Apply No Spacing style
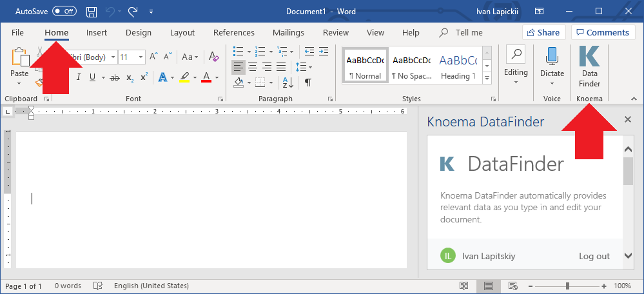The width and height of the screenshot is (644, 294). pyautogui.click(x=411, y=66)
